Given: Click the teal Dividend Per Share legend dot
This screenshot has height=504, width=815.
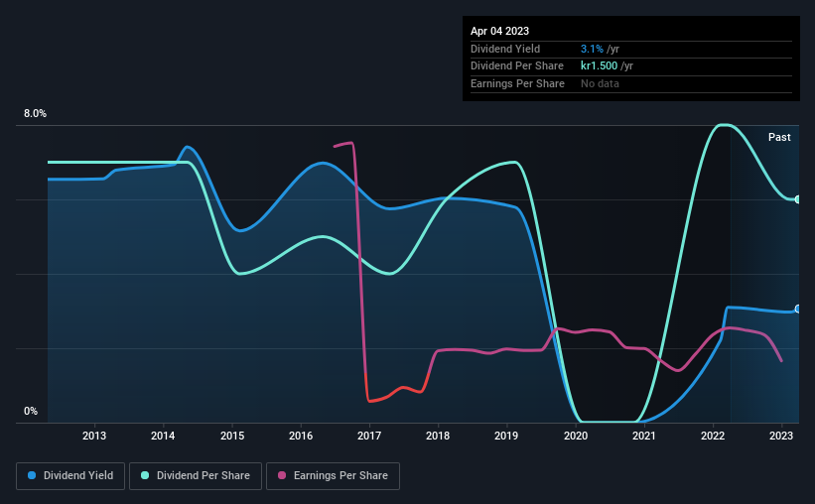Looking at the screenshot, I should [x=145, y=475].
